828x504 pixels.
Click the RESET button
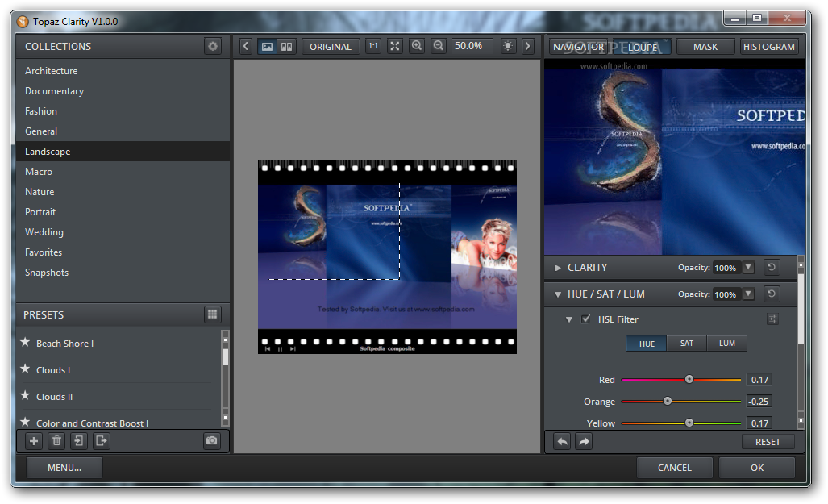(x=768, y=442)
